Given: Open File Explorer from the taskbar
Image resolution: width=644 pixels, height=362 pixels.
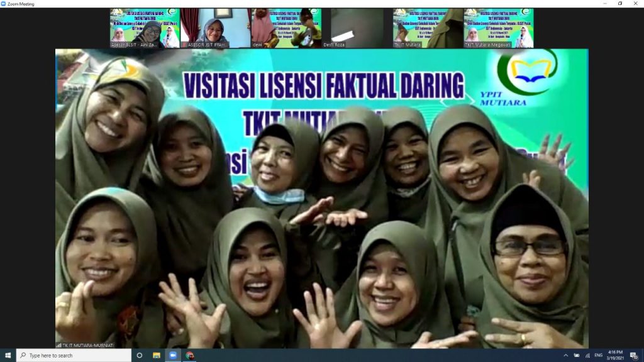Looking at the screenshot, I should (157, 355).
